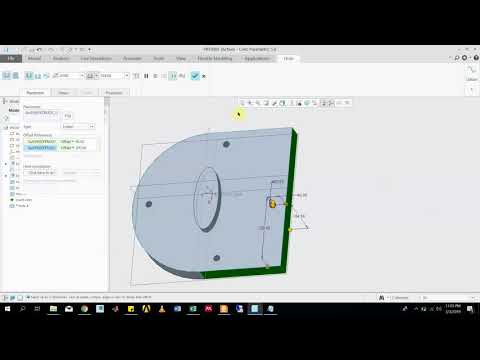Switch to the View ribbon tab

click(181, 58)
